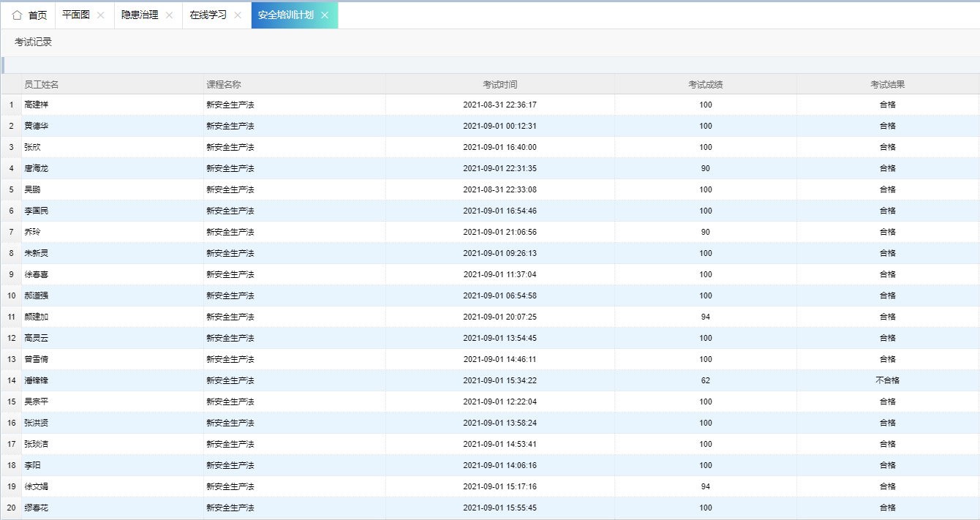Click the score 62 for 潘锋锋
Viewport: 980px width, 520px height.
pyautogui.click(x=705, y=380)
